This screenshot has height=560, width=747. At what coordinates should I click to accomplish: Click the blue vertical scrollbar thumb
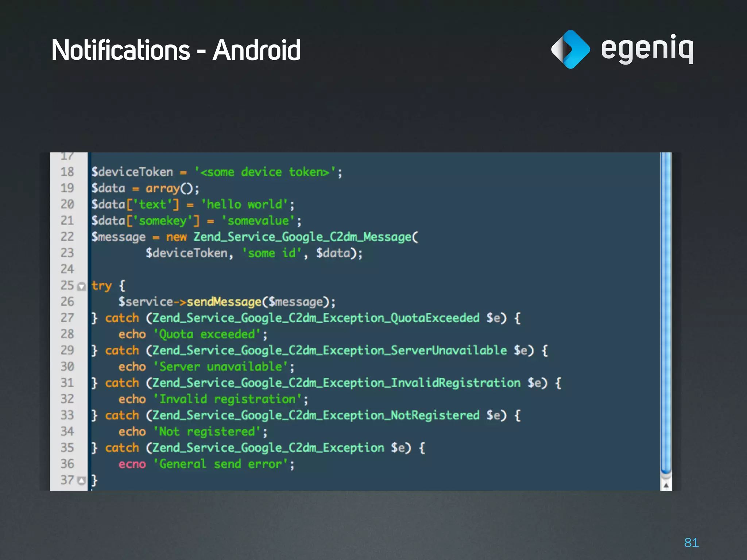pos(666,314)
